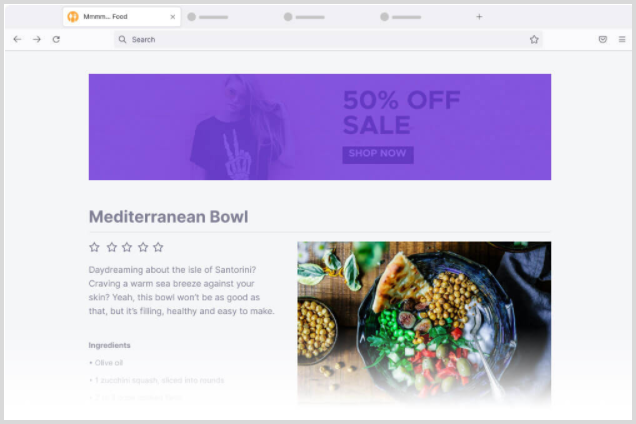Go back with the back arrow
The width and height of the screenshot is (636, 424).
point(17,39)
